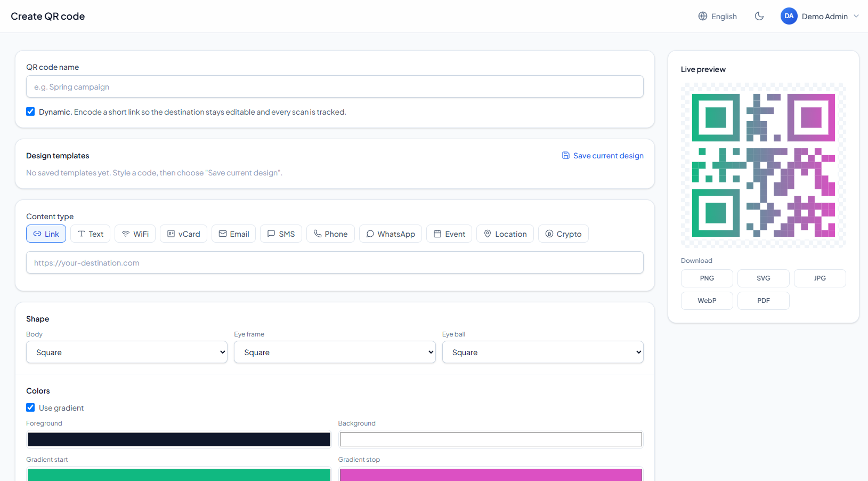Select the Location content type
The width and height of the screenshot is (868, 481).
click(505, 234)
